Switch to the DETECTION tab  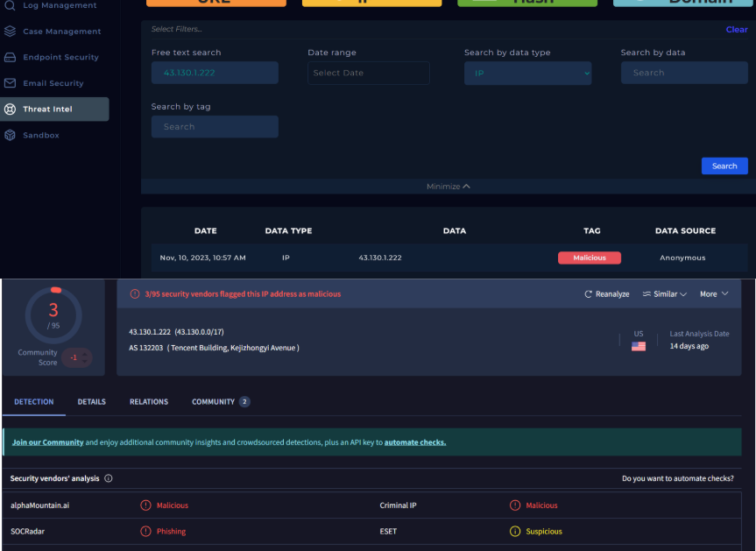pyautogui.click(x=34, y=402)
